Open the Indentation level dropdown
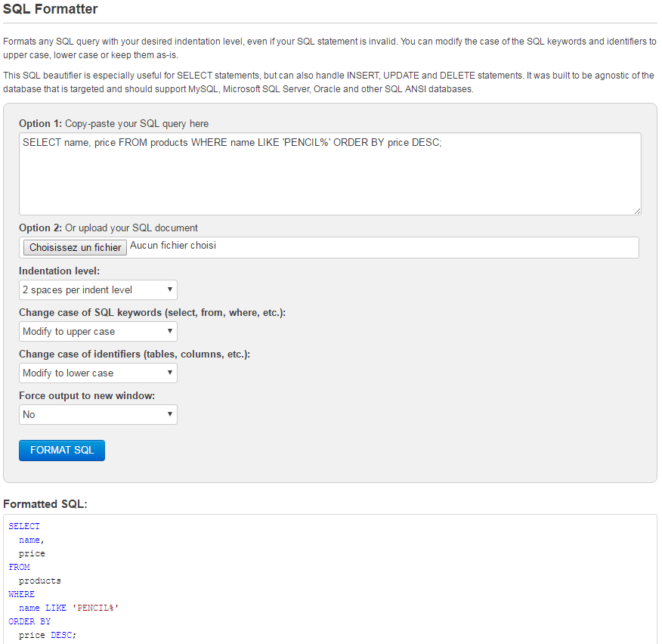The height and width of the screenshot is (644, 662). [x=98, y=289]
